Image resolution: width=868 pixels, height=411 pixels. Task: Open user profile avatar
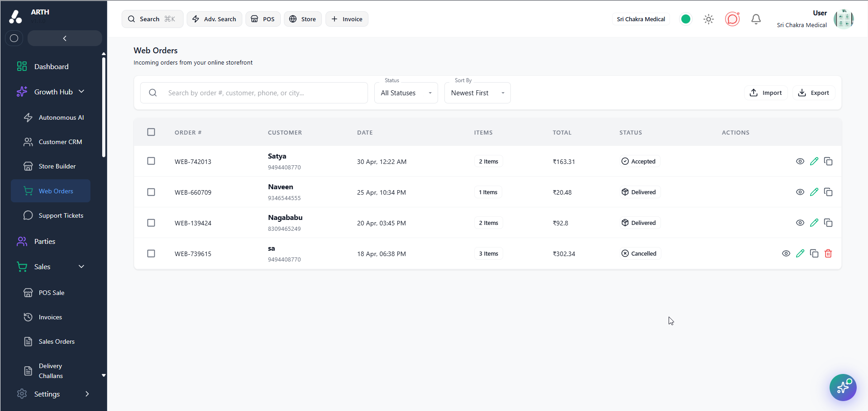coord(844,19)
